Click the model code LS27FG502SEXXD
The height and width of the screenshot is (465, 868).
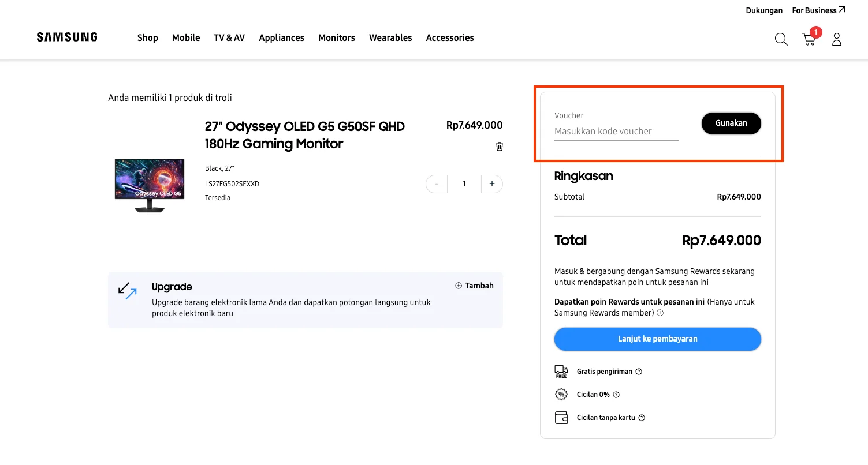(x=232, y=184)
